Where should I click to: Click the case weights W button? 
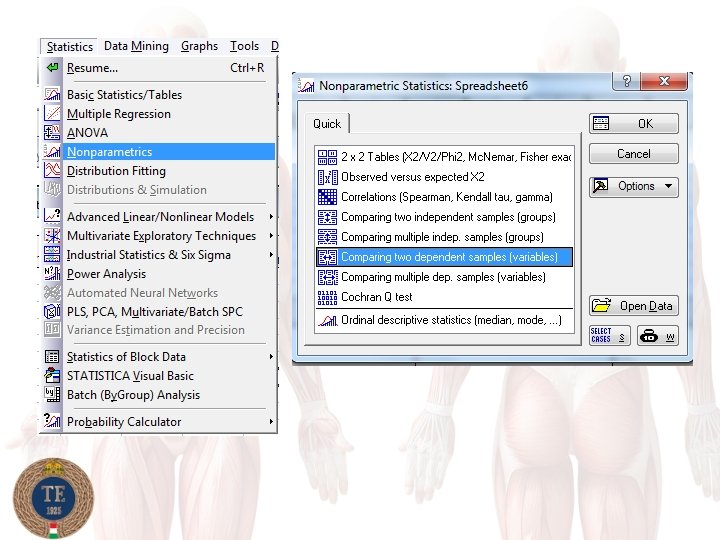tap(658, 336)
